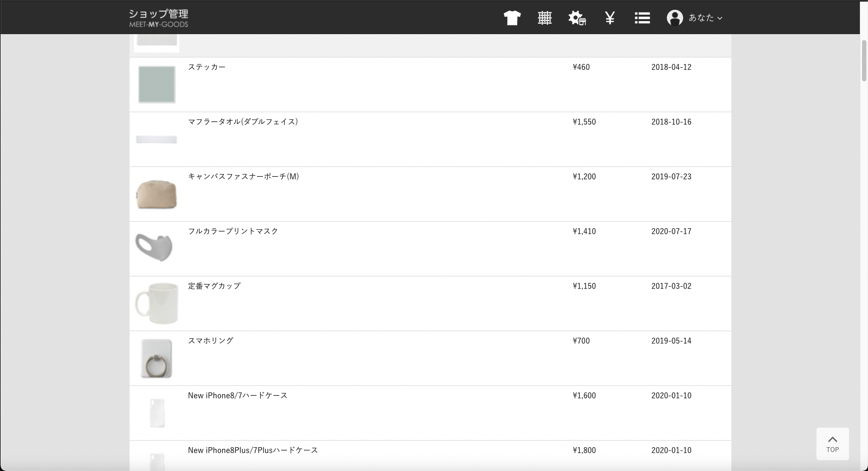Click the smartphone ring product thumbnail
The image size is (868, 471).
point(157,358)
